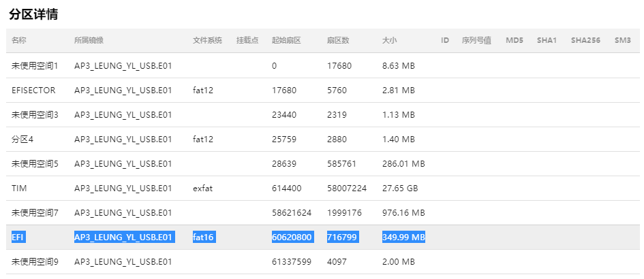Click start sector 58621624
This screenshot has height=279, width=644.
(292, 213)
